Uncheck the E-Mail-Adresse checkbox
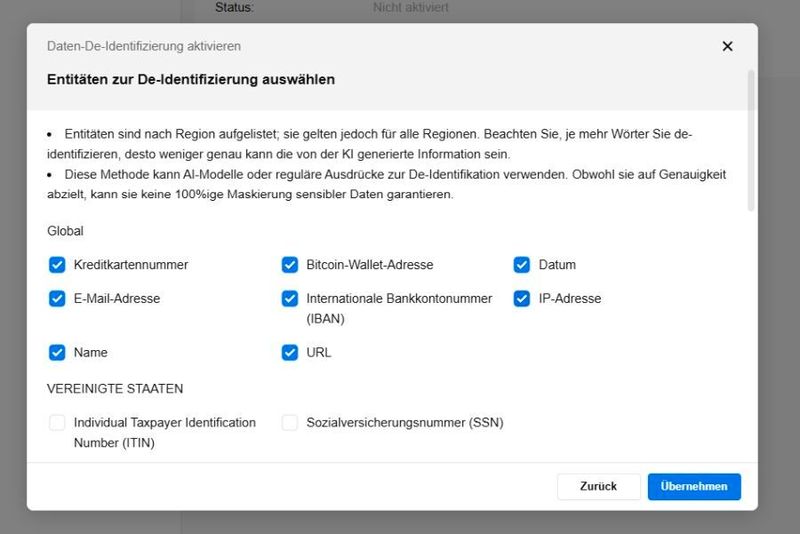This screenshot has width=800, height=534. click(57, 298)
